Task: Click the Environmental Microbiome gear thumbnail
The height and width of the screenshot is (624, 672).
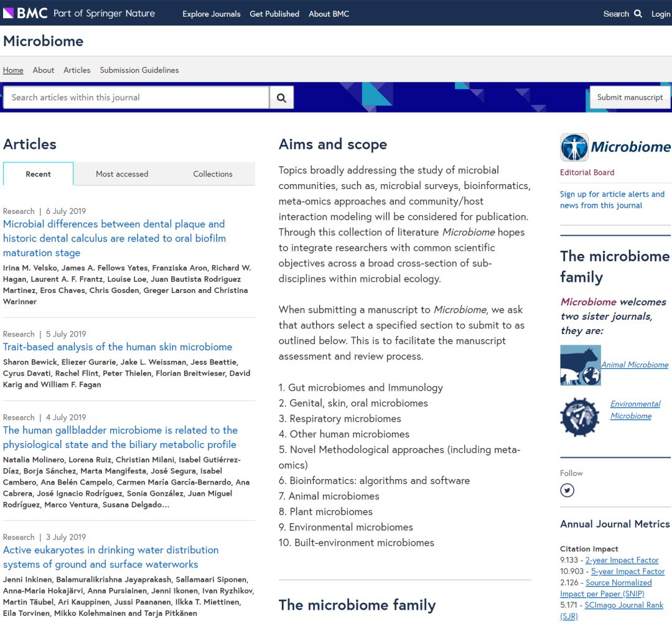Action: [579, 417]
